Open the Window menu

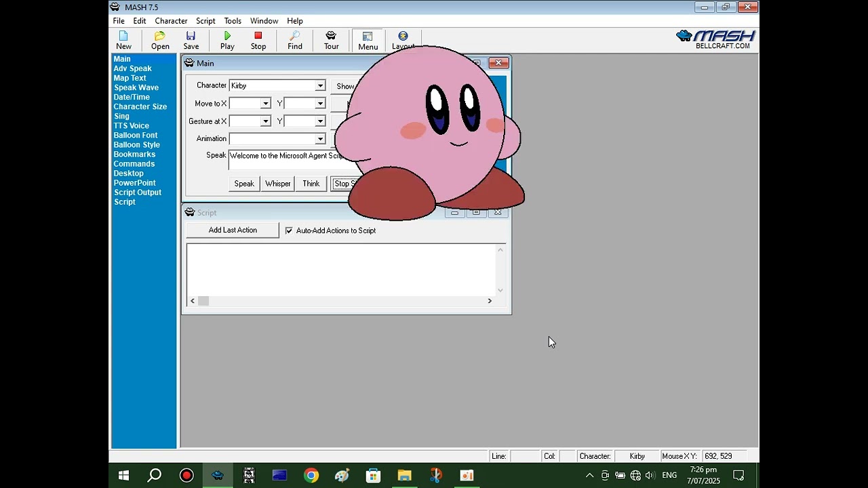(x=264, y=21)
